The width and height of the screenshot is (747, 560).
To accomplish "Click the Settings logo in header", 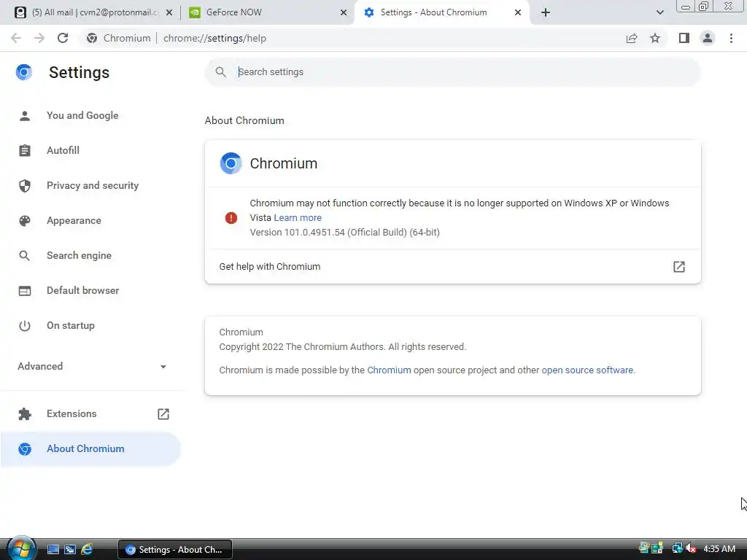I will (24, 72).
